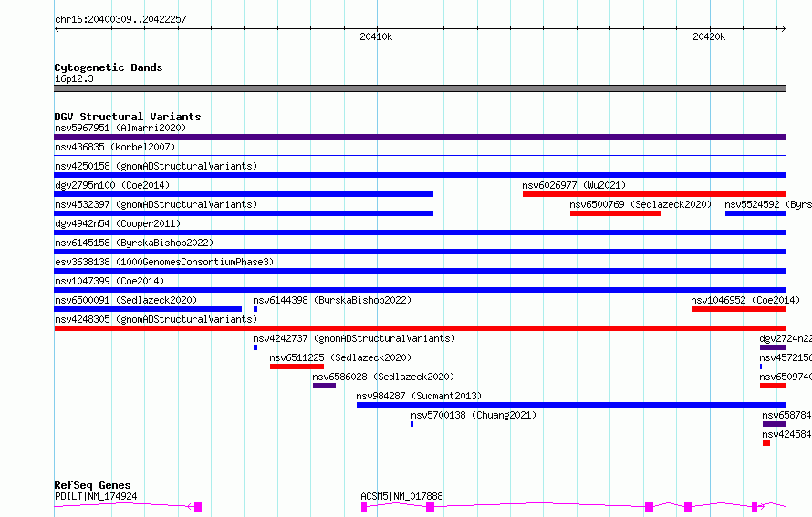The width and height of the screenshot is (812, 517).
Task: Select the 16p12.3 band label
Action: (74, 78)
